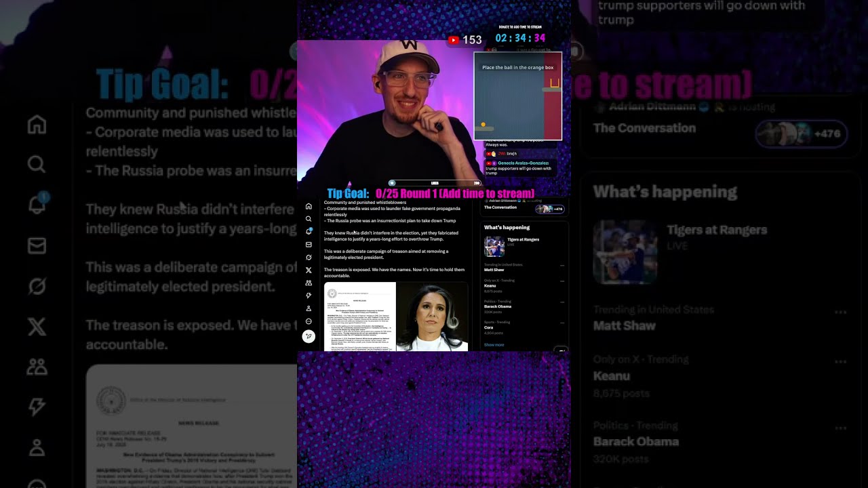The width and height of the screenshot is (868, 488).
Task: Click the orange box in the mini-game
Action: coord(555,83)
